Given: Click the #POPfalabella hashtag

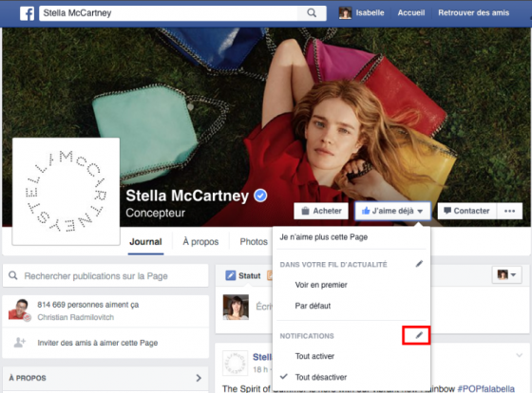Looking at the screenshot, I should [485, 388].
